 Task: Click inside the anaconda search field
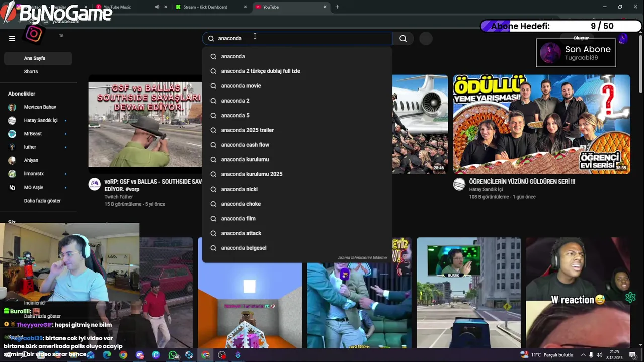pos(297,38)
